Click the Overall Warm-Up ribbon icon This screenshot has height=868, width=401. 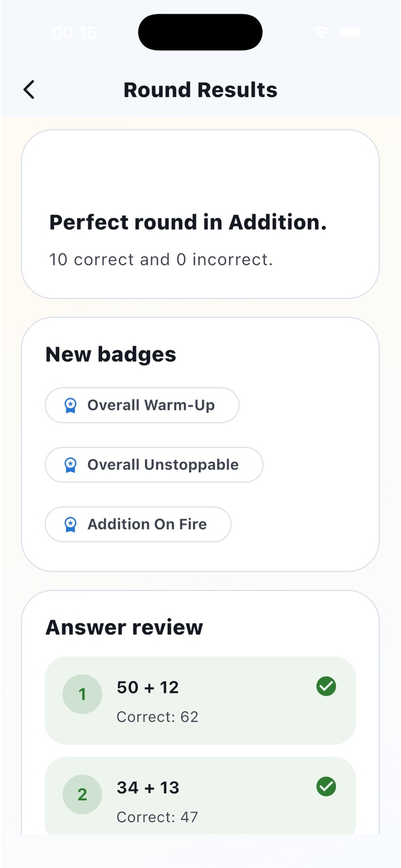[x=70, y=405]
